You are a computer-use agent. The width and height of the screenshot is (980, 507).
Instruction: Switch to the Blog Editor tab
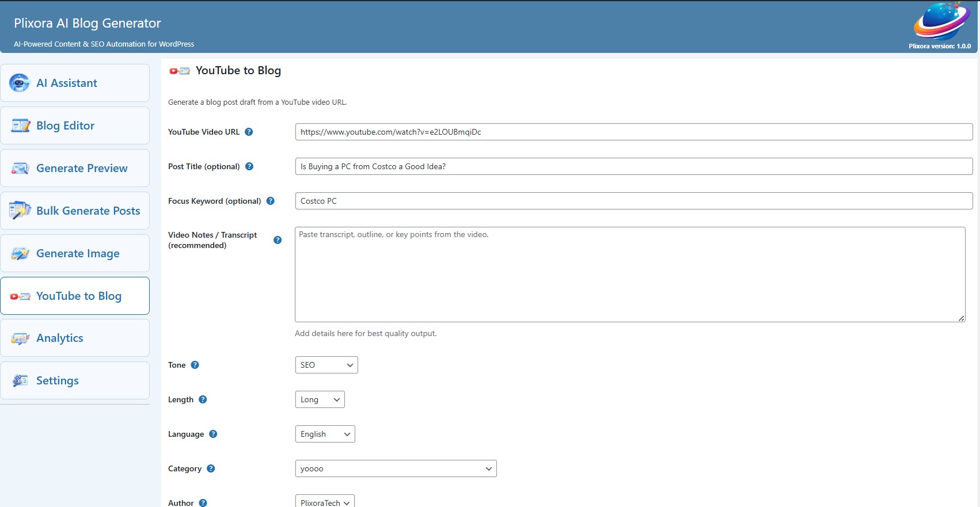pyautogui.click(x=75, y=125)
